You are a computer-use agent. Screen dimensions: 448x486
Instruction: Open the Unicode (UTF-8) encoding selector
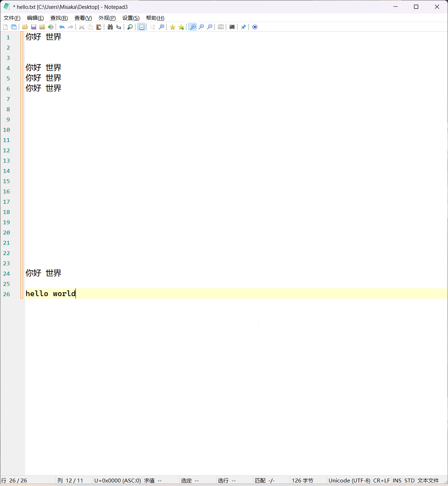(x=349, y=480)
